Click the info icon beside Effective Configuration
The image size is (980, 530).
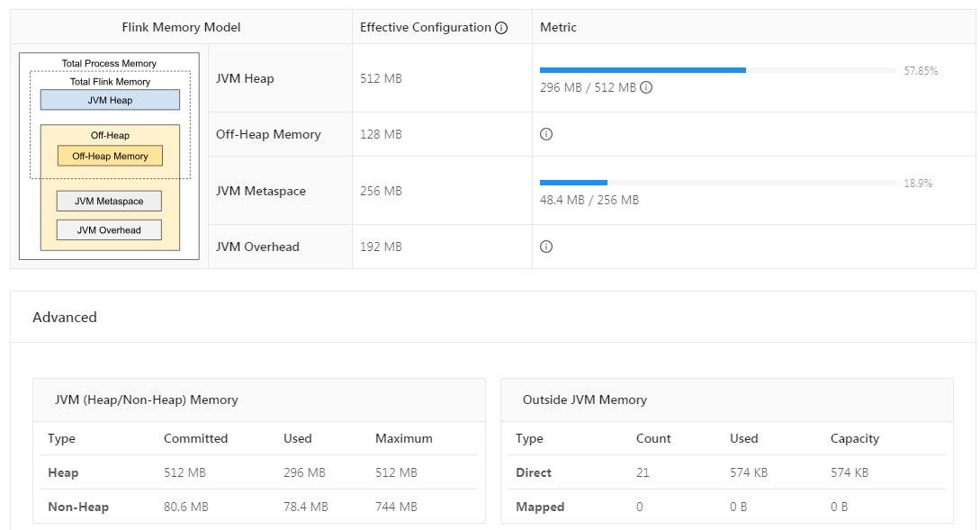coord(501,28)
